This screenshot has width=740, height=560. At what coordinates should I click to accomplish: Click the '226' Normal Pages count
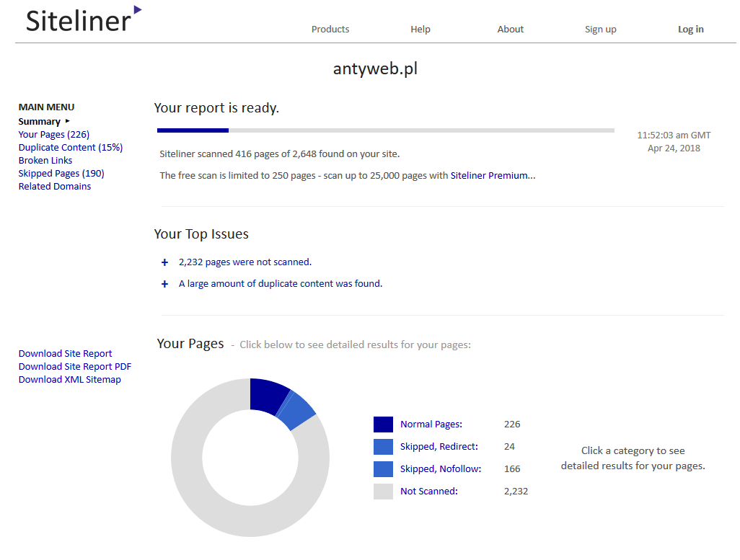512,424
